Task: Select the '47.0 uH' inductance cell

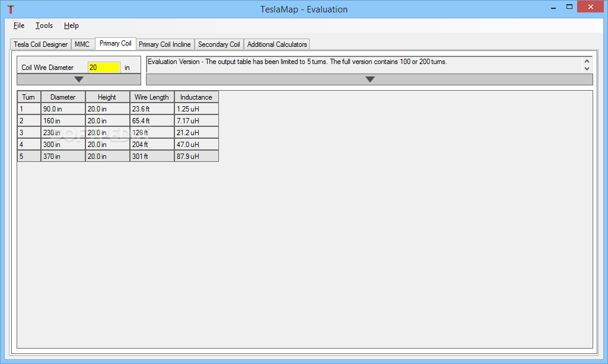Action: coord(196,145)
